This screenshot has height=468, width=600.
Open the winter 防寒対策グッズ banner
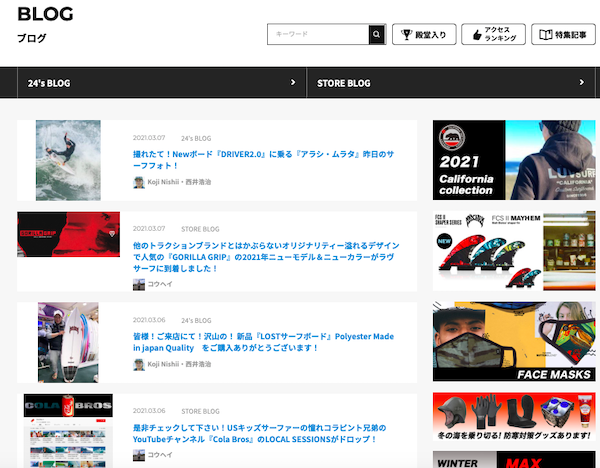[514, 417]
